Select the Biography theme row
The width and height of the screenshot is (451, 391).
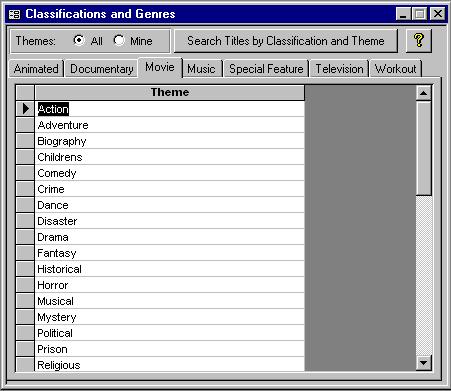170,141
